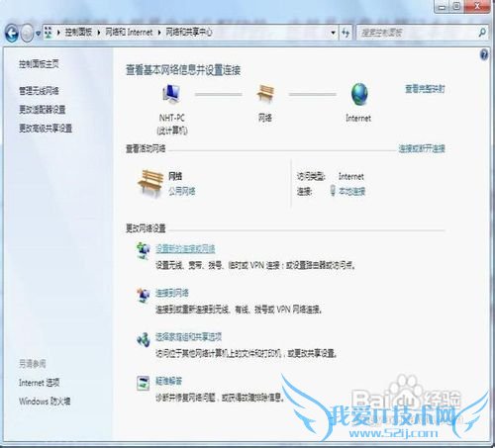Image resolution: width=495 pixels, height=448 pixels.
Task: Open Internet 选项 in See also
Action: [x=39, y=383]
